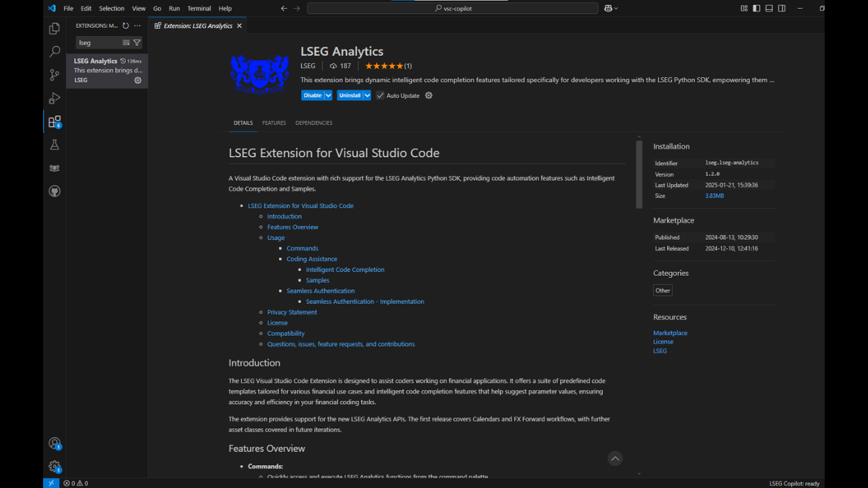Viewport: 868px width, 488px height.
Task: Open the 3.83MB size link
Action: coord(714,196)
